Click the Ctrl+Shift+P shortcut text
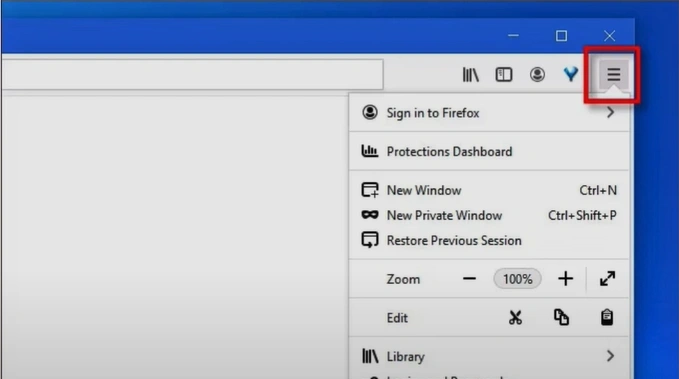The image size is (679, 379). point(582,215)
